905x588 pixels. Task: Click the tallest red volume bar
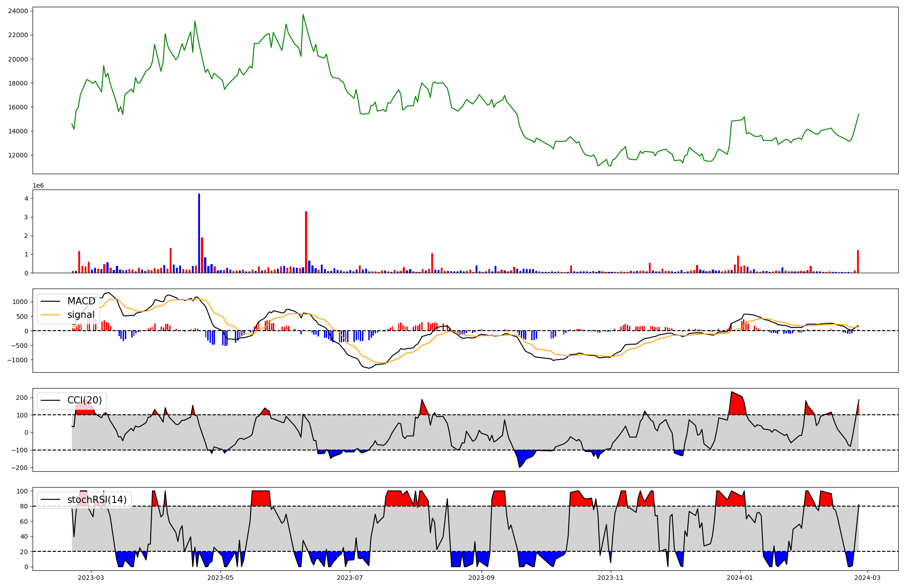coord(306,242)
